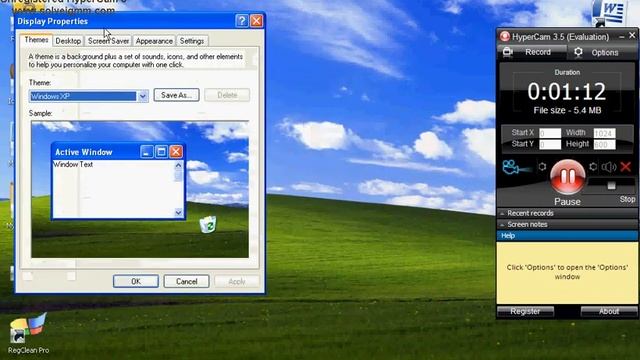Click the Width input field showing 1024
Image resolution: width=640 pixels, height=360 pixels.
tap(604, 133)
